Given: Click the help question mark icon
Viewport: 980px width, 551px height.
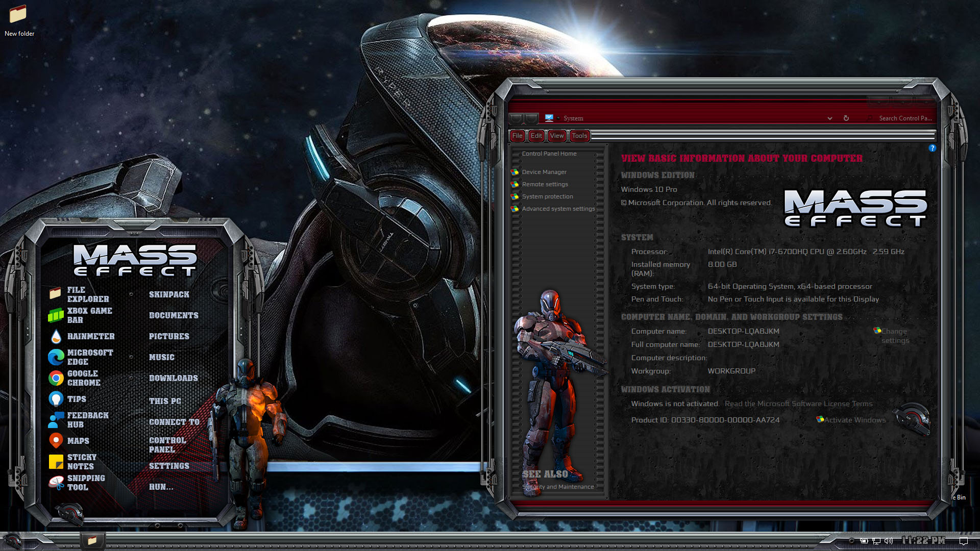Looking at the screenshot, I should [932, 148].
